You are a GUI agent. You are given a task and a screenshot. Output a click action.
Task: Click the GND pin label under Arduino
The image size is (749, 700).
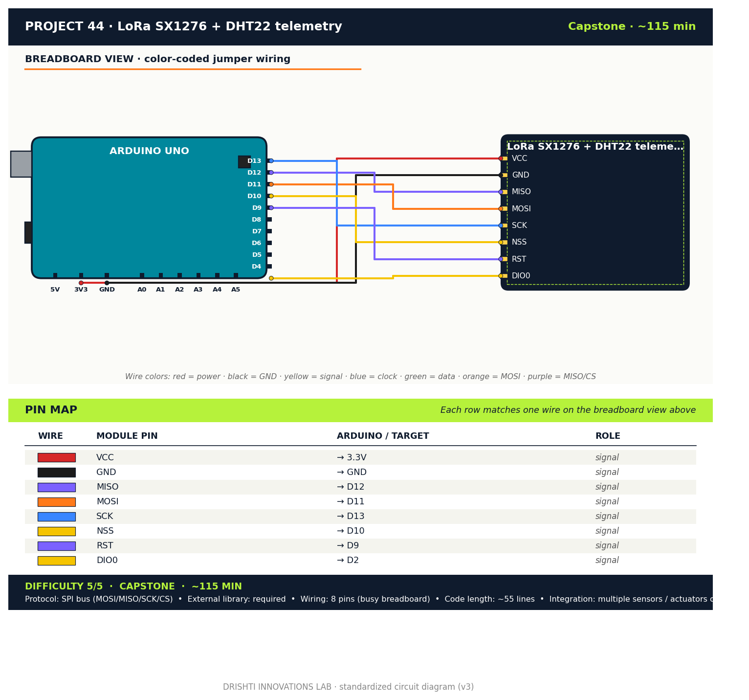[x=107, y=290]
